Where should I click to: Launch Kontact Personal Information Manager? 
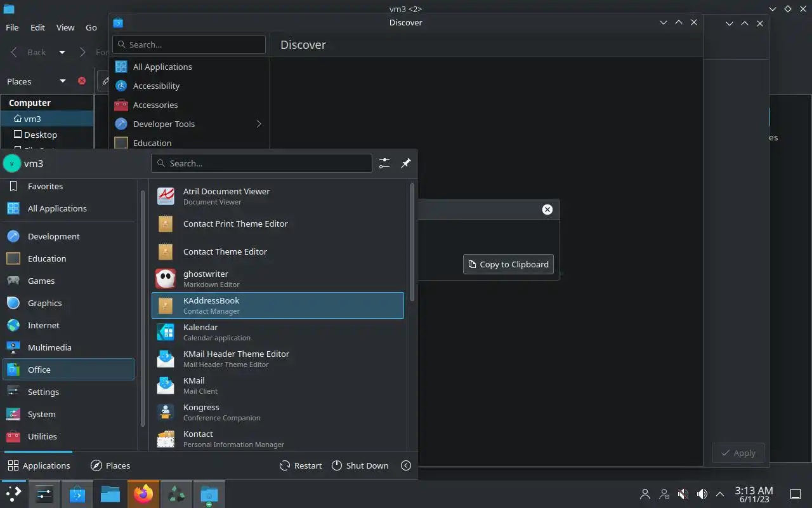click(x=278, y=439)
